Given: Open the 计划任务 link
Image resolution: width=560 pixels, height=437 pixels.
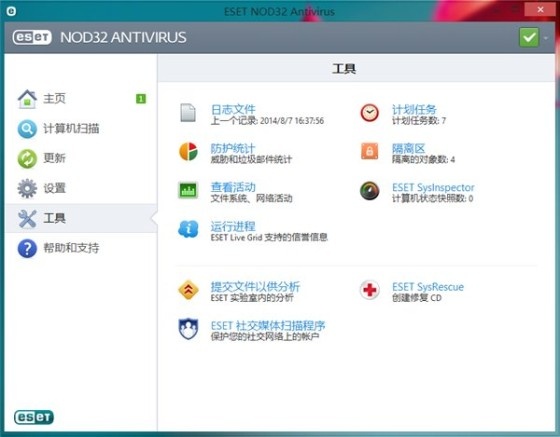Looking at the screenshot, I should click(414, 109).
